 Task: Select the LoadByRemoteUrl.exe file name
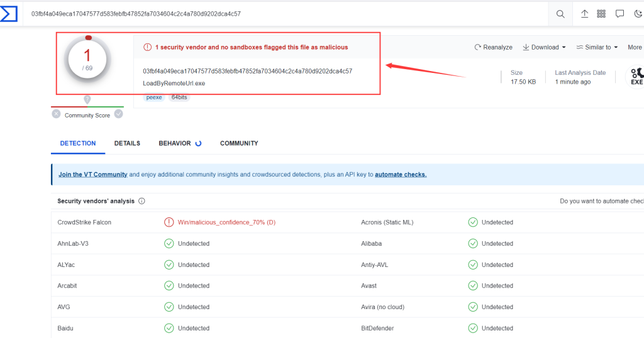click(x=174, y=84)
